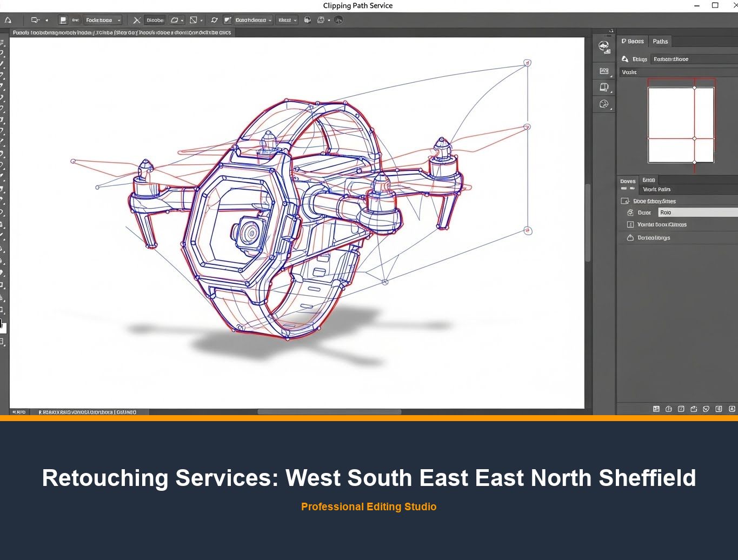The height and width of the screenshot is (560, 738).
Task: Click the topmost icon in the collapsed panel strip
Action: [604, 46]
